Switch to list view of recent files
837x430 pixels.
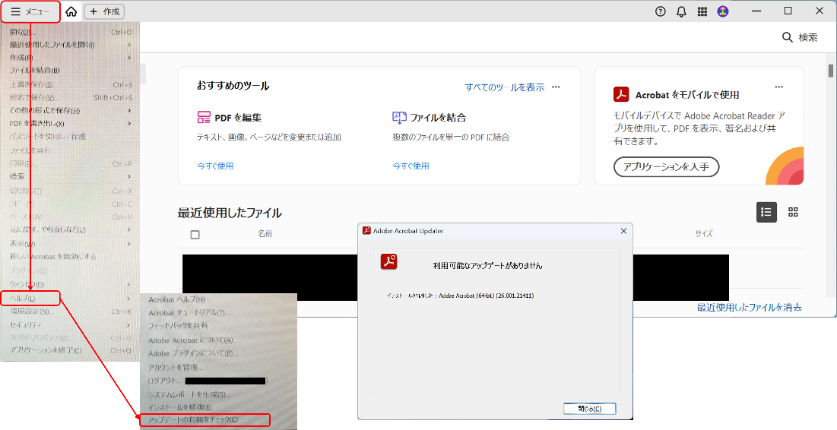(x=766, y=211)
